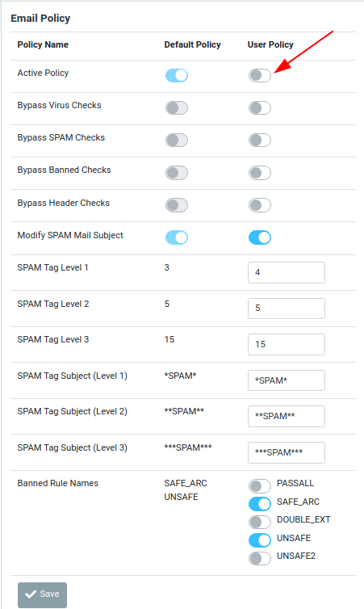Image resolution: width=364 pixels, height=609 pixels.
Task: Click the checkmark icon on the Save button
Action: (31, 594)
